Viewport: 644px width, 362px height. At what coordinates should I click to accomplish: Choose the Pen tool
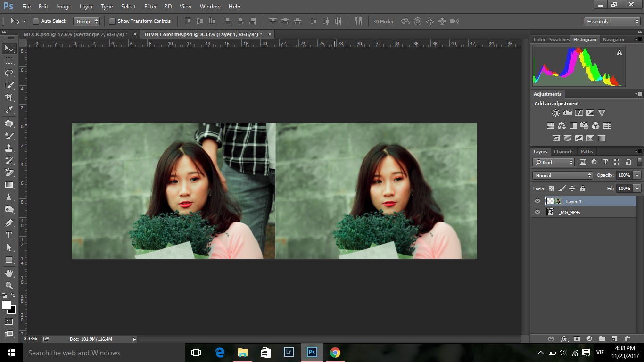[x=9, y=222]
